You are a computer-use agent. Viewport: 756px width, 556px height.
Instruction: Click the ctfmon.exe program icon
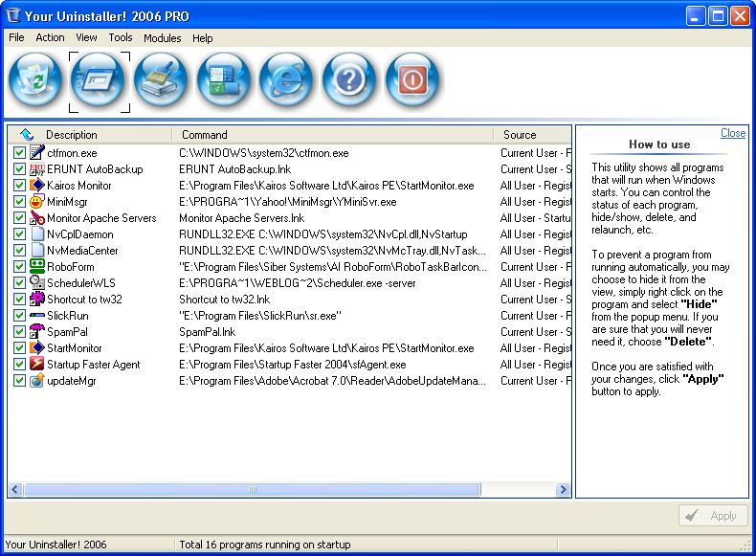[x=37, y=153]
